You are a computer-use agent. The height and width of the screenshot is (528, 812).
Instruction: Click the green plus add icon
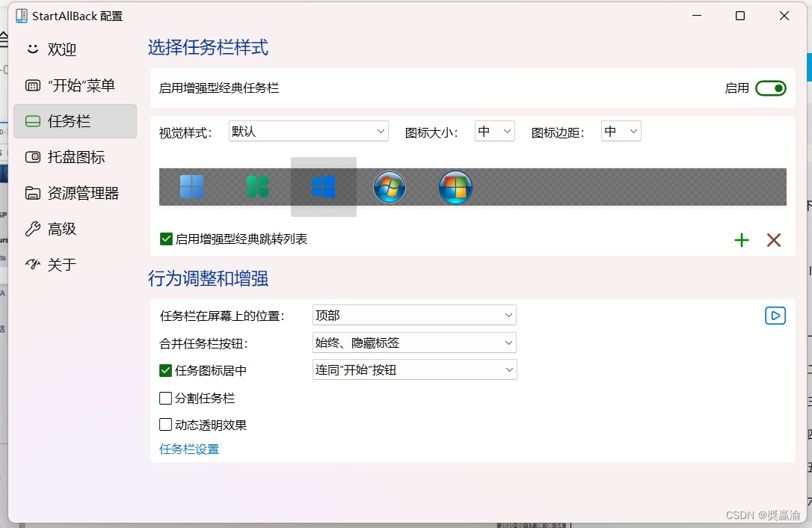coord(742,240)
